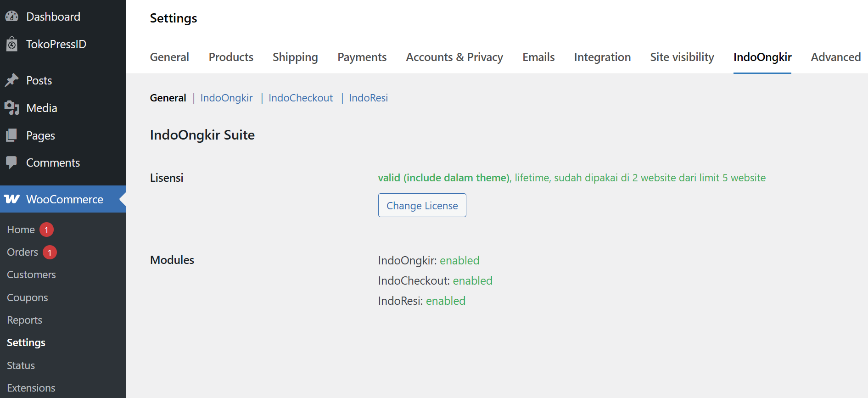The width and height of the screenshot is (868, 398).
Task: Switch to the Payments tab
Action: tap(362, 57)
